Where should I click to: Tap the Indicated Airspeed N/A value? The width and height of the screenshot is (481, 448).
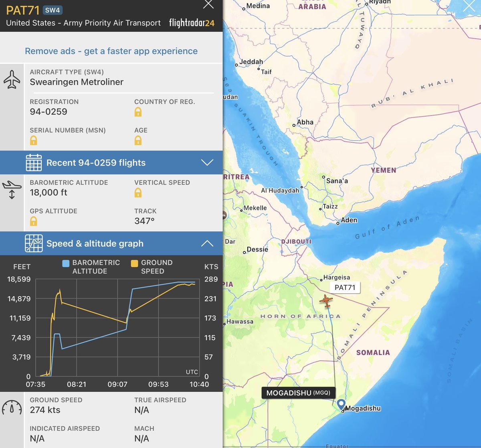tap(37, 438)
